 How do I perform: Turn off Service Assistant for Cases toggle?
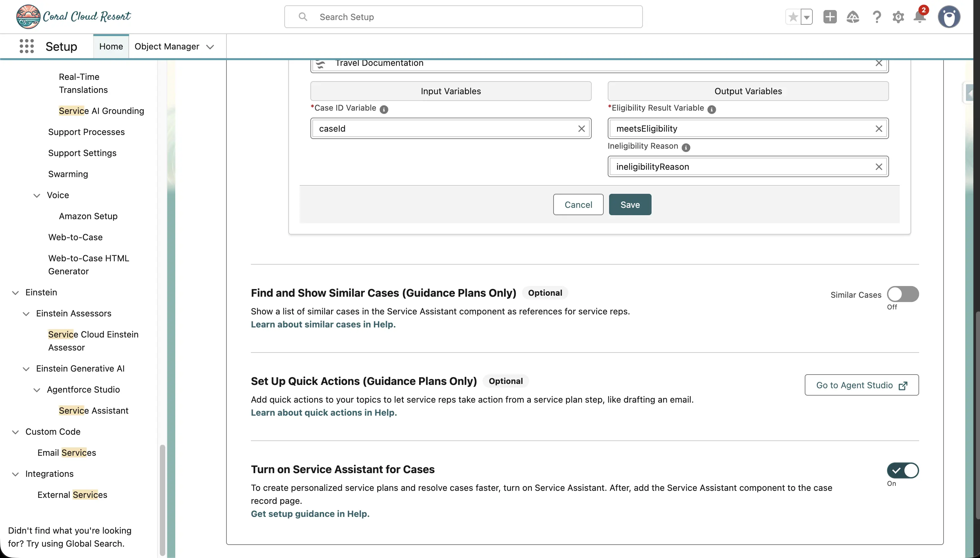(x=902, y=470)
